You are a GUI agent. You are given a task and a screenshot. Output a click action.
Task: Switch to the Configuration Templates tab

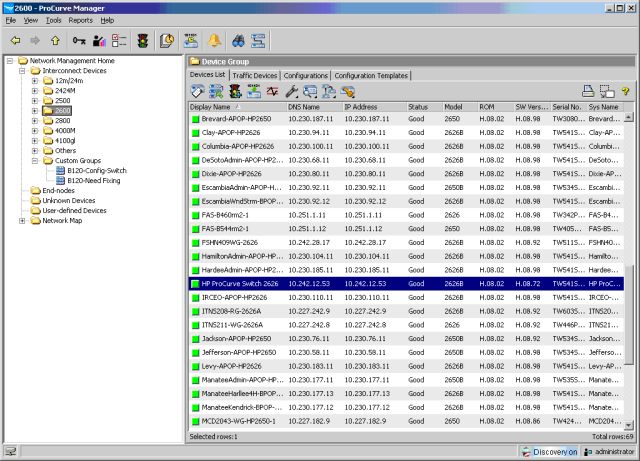[370, 75]
